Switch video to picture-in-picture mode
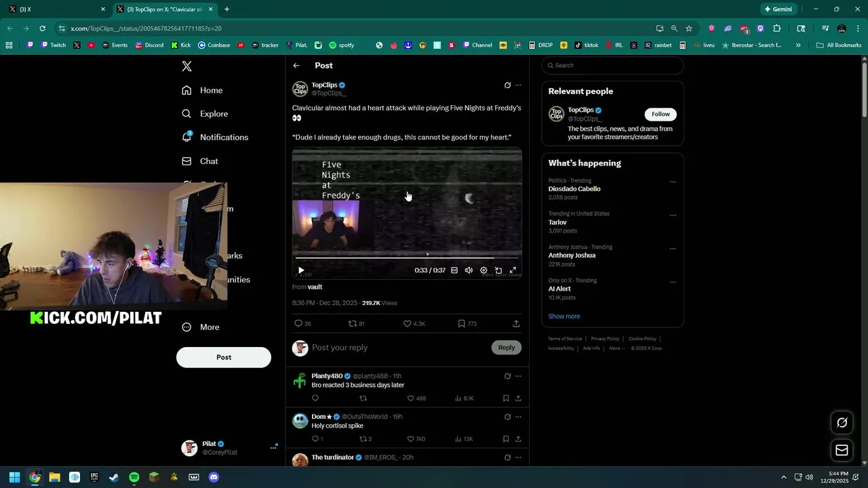The image size is (868, 488). point(498,270)
